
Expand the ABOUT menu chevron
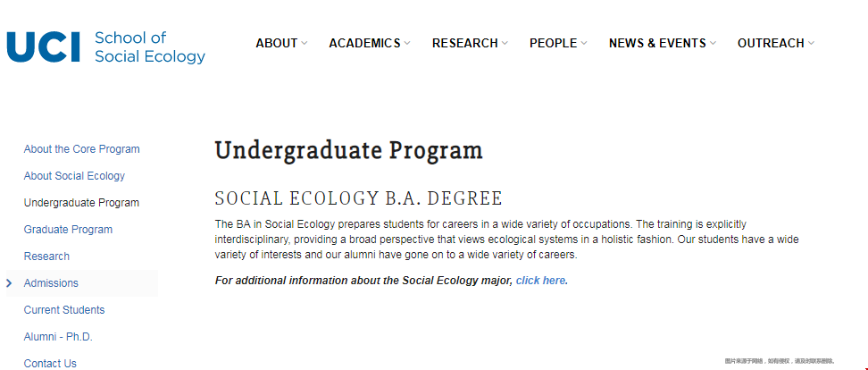tap(305, 43)
